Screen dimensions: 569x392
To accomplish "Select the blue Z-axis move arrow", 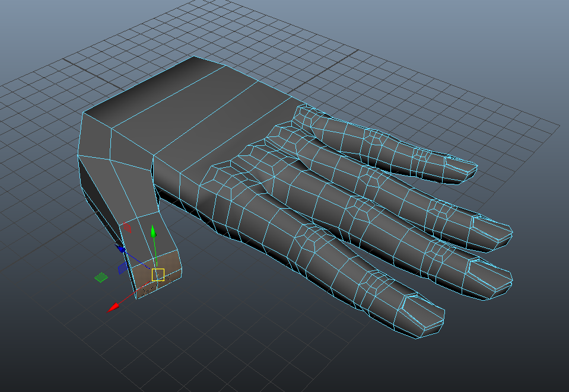I will [120, 249].
